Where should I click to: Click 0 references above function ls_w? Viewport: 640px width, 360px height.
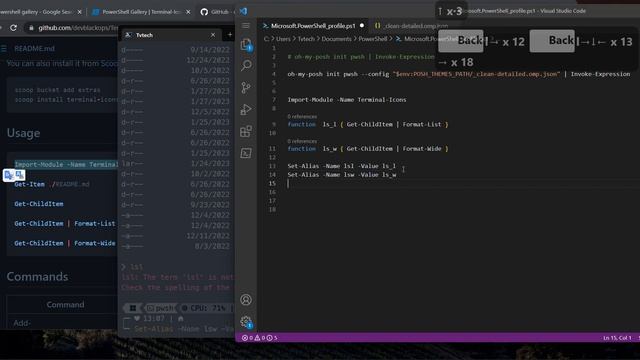click(x=302, y=141)
